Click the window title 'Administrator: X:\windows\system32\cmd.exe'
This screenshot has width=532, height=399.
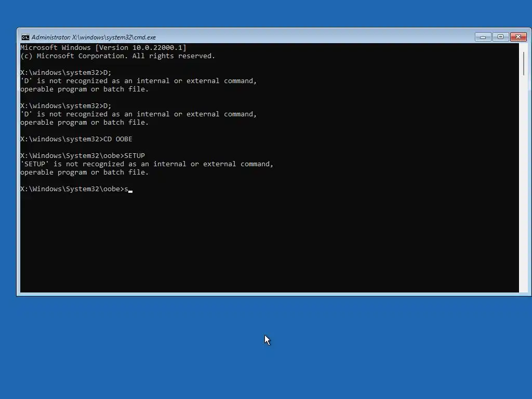[x=94, y=37]
